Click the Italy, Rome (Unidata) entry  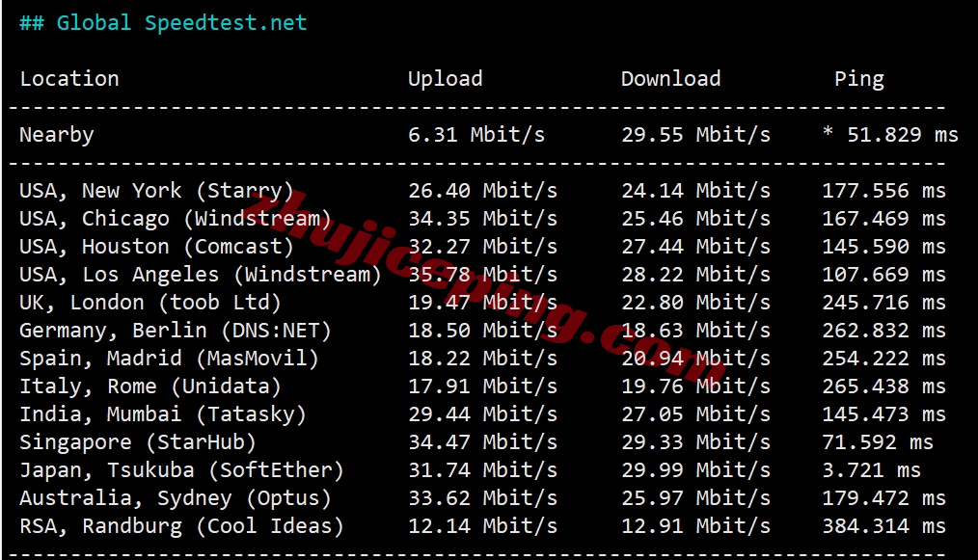[x=149, y=387]
